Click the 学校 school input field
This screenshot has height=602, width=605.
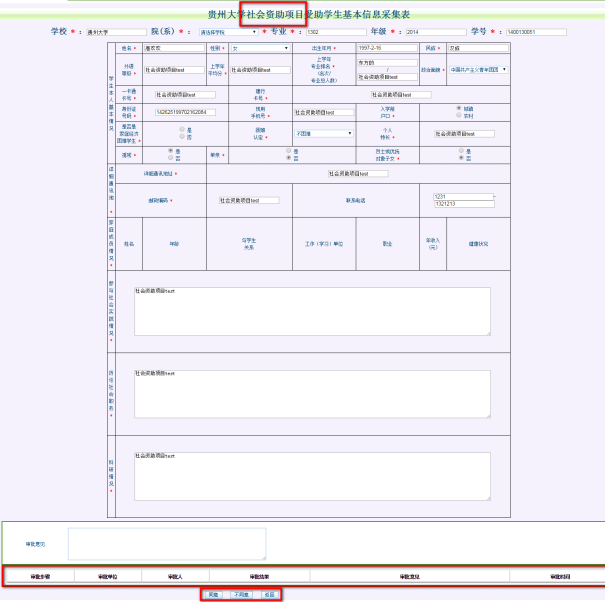(117, 32)
